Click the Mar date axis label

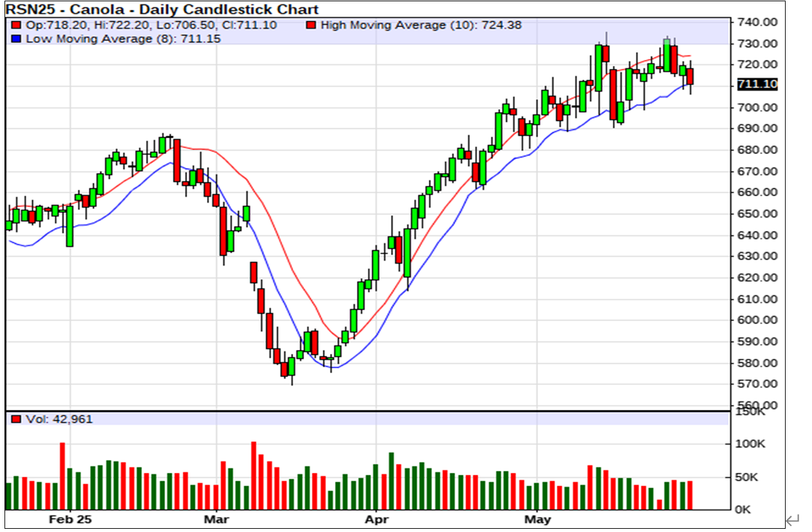point(216,519)
